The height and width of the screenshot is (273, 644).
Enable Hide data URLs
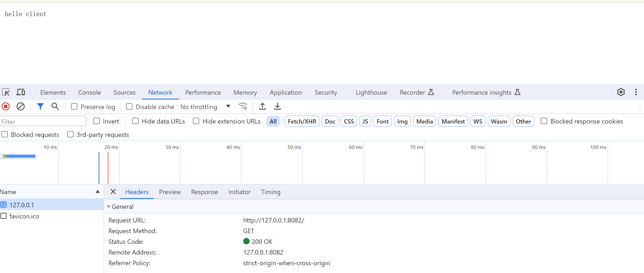135,121
